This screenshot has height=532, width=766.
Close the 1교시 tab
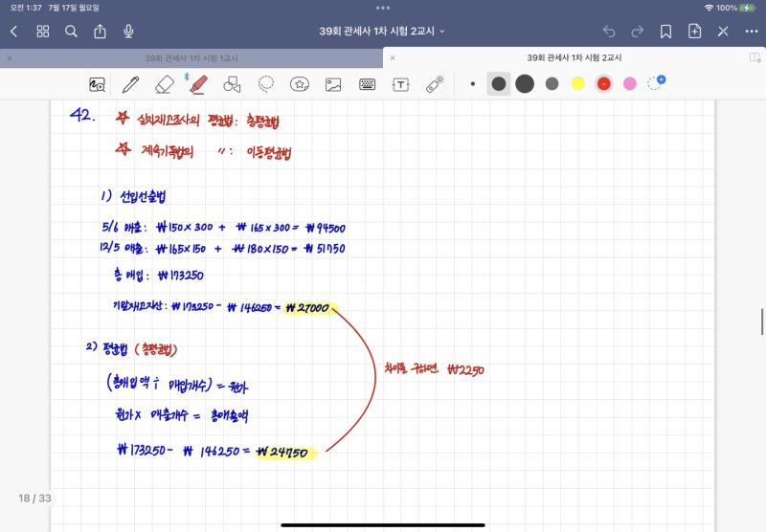(10, 58)
